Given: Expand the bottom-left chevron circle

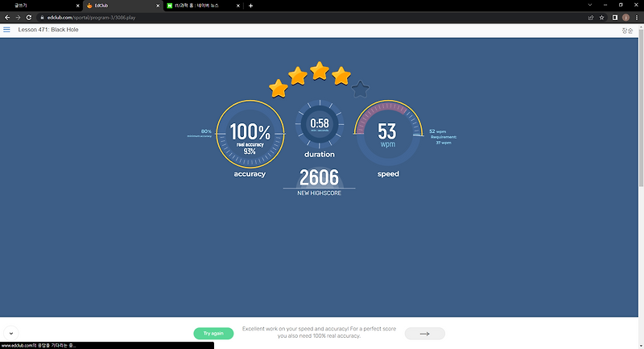Looking at the screenshot, I should (x=11, y=334).
